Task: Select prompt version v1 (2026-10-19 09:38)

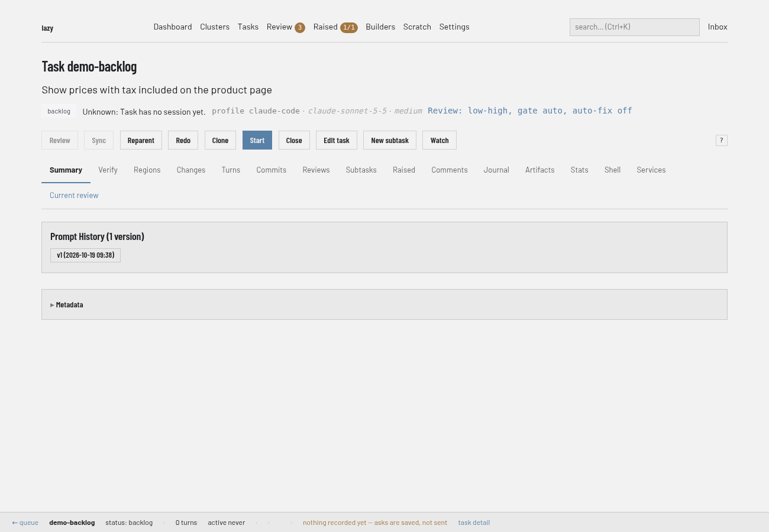Action: coord(86,255)
